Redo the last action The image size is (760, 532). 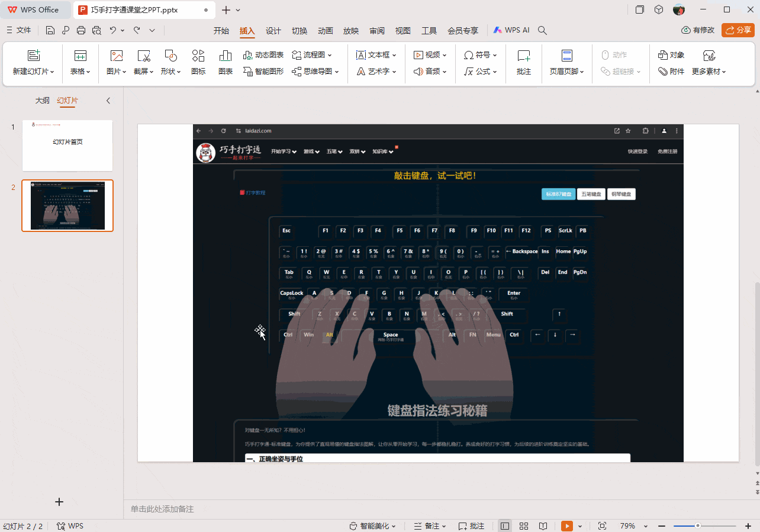point(137,30)
